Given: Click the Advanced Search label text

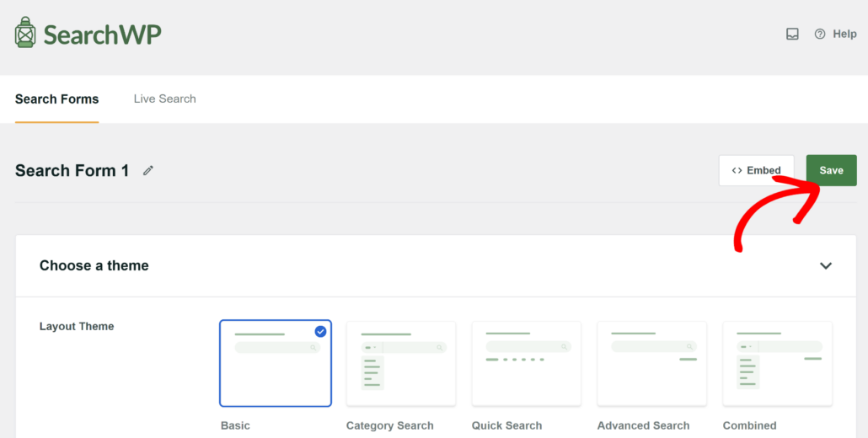Looking at the screenshot, I should pyautogui.click(x=643, y=426).
